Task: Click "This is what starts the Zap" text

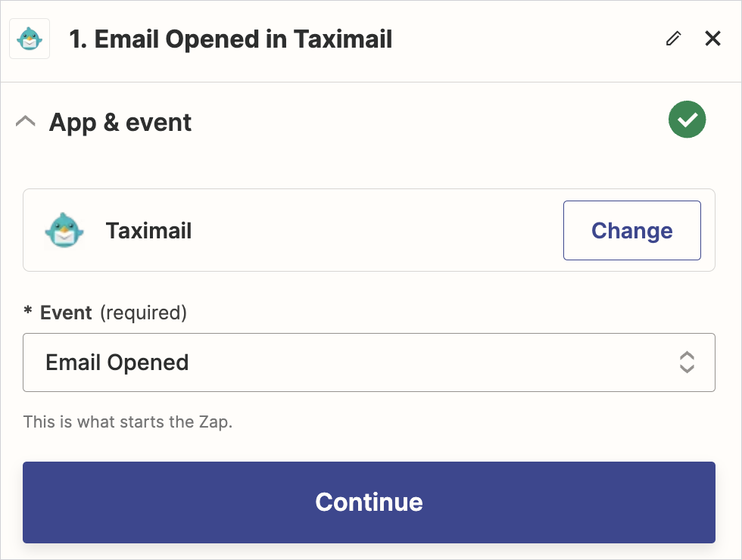Action: coord(127,422)
